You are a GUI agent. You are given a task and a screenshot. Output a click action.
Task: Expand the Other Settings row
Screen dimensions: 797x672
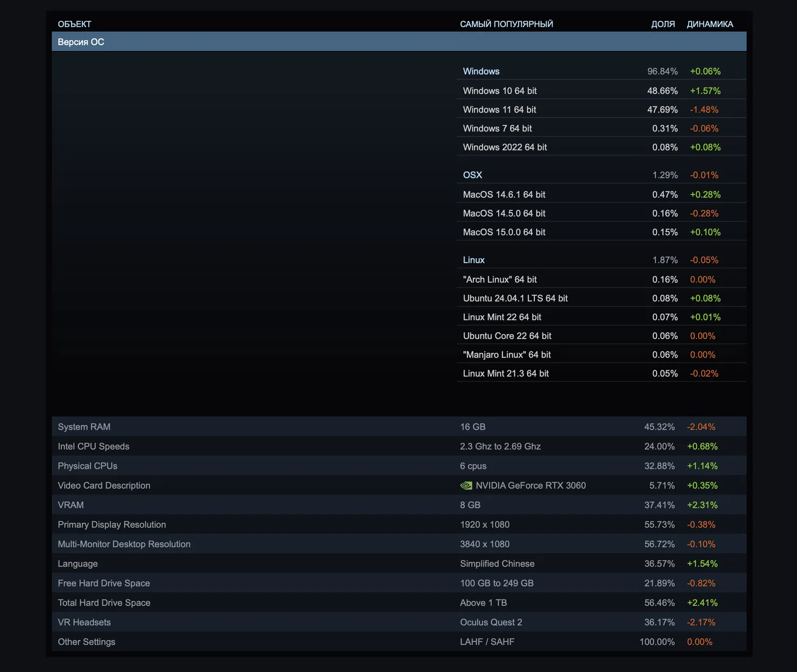[399, 642]
